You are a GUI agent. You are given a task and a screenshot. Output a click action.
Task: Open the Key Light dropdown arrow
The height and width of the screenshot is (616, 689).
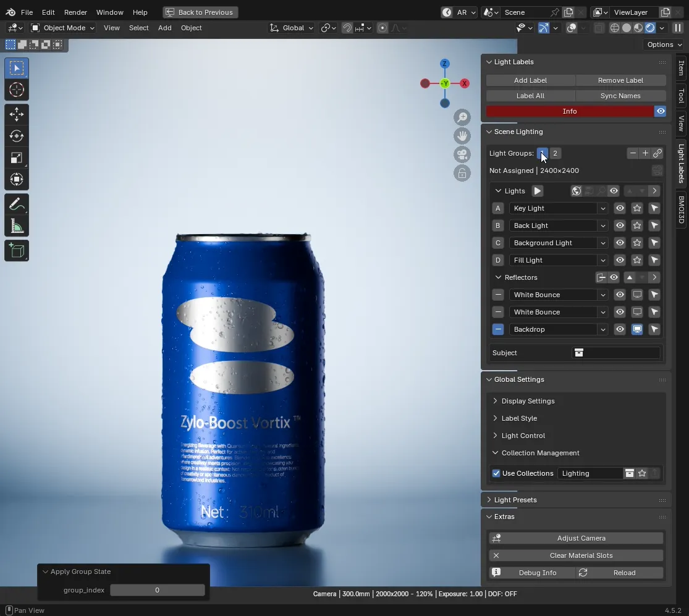603,208
